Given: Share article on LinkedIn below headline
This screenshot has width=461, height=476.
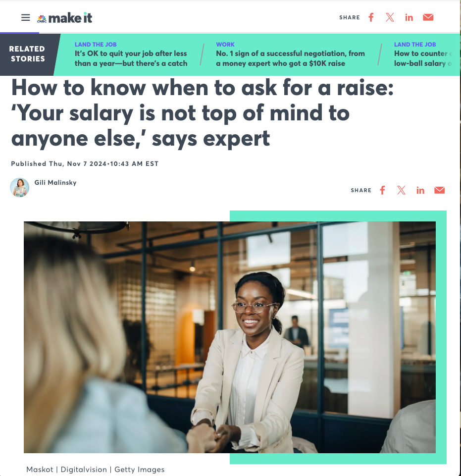Looking at the screenshot, I should click(x=420, y=190).
